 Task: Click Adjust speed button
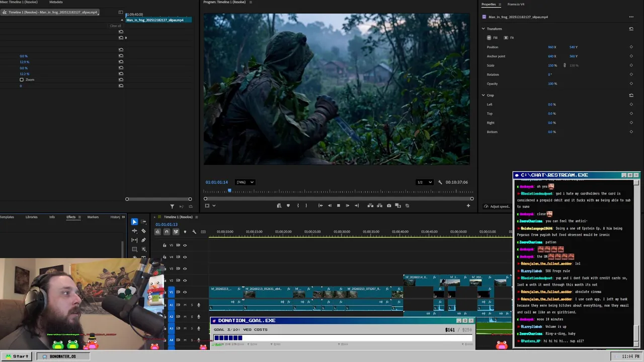pyautogui.click(x=496, y=207)
